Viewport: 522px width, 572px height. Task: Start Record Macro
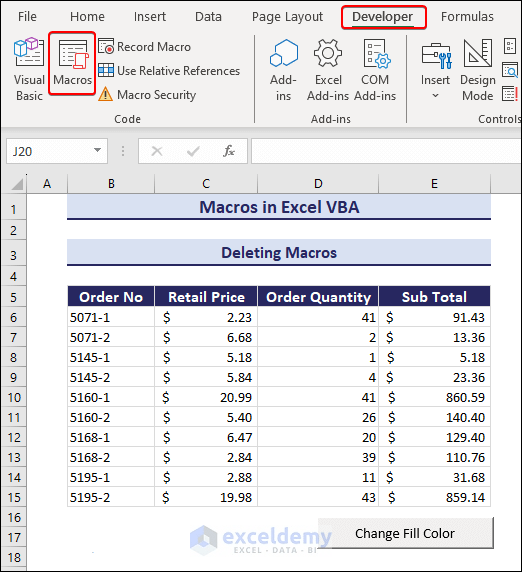[x=144, y=47]
